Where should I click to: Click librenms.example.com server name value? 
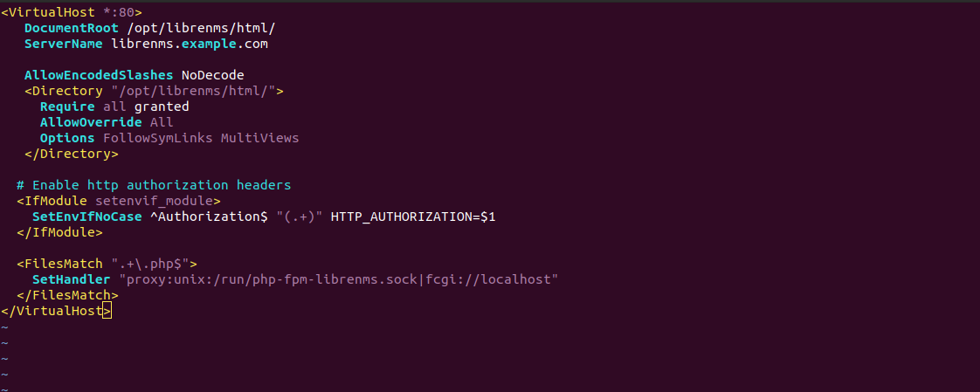click(190, 44)
